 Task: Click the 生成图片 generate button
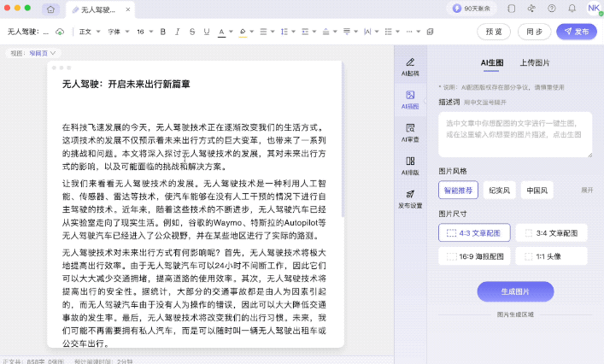(x=515, y=291)
